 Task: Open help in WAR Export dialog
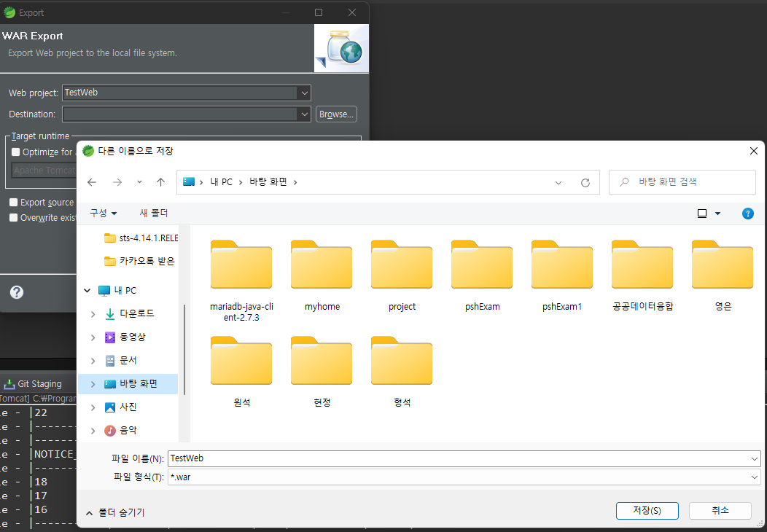pyautogui.click(x=17, y=292)
